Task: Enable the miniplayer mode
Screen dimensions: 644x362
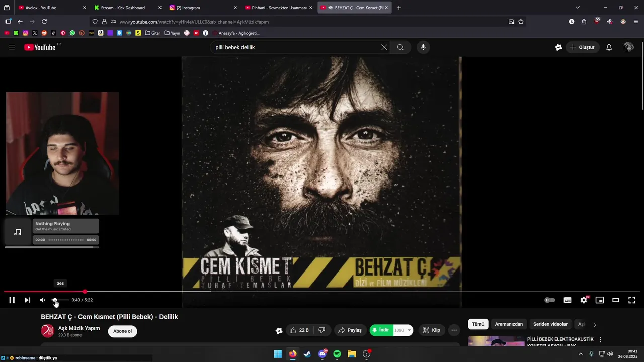Action: (x=600, y=300)
